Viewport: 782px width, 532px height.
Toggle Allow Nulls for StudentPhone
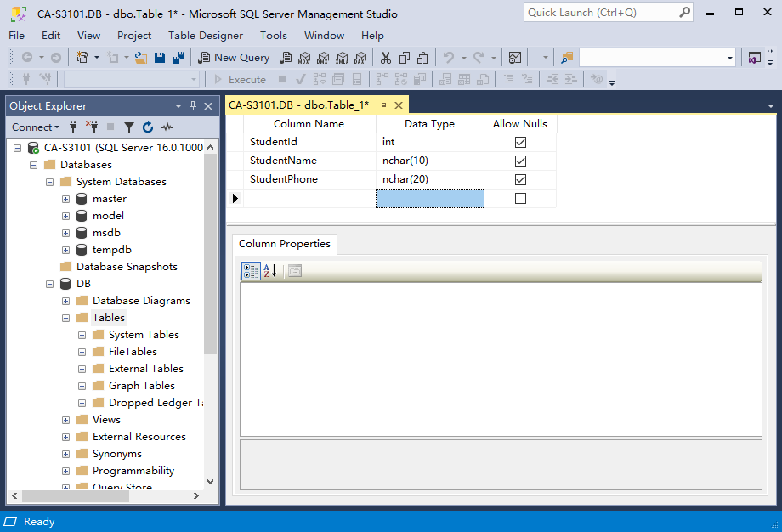(x=520, y=179)
